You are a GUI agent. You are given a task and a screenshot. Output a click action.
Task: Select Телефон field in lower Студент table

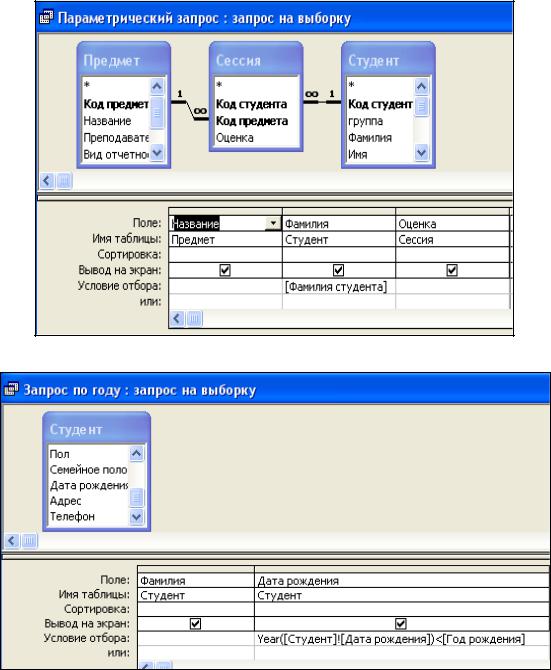(x=72, y=516)
